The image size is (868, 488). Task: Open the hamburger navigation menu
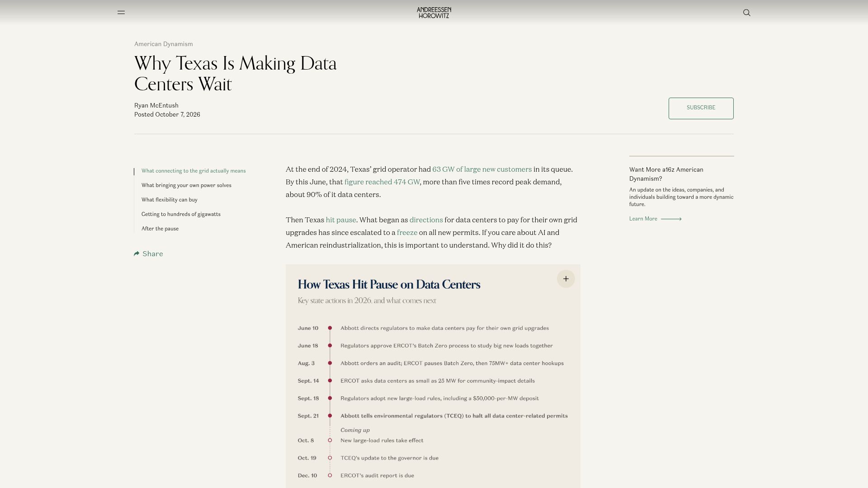[x=121, y=13]
